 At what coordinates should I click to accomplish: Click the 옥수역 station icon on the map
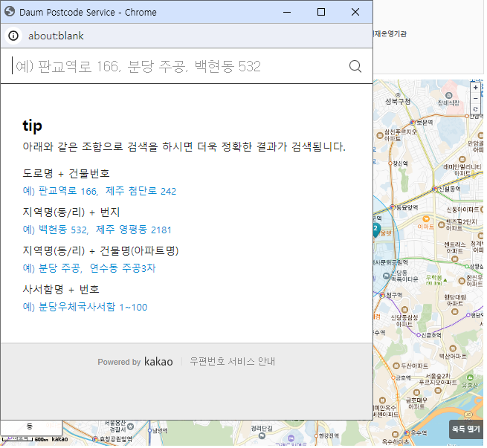[407, 432]
